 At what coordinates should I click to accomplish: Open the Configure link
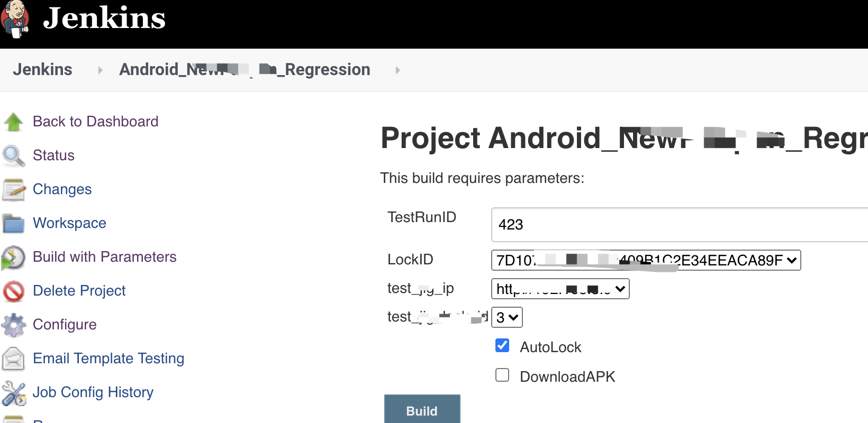point(65,325)
